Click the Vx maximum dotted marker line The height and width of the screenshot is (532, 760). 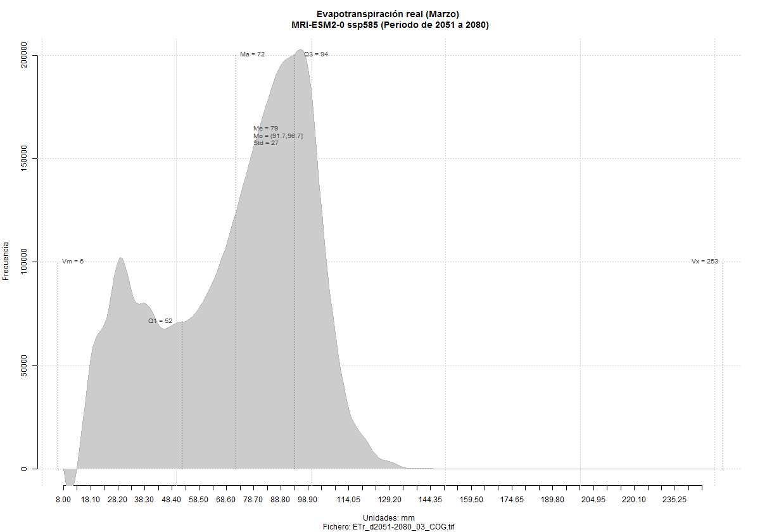point(723,364)
